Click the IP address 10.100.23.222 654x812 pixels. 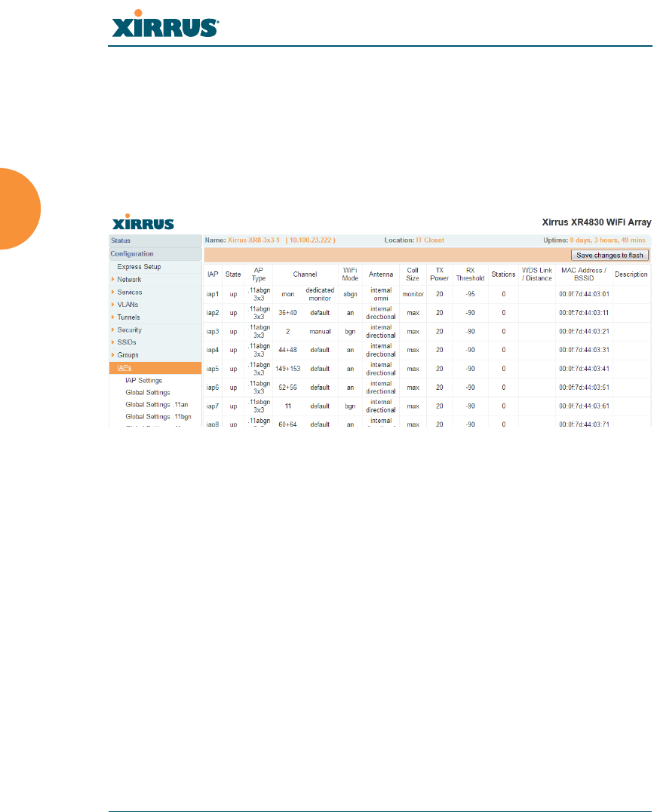[310, 241]
